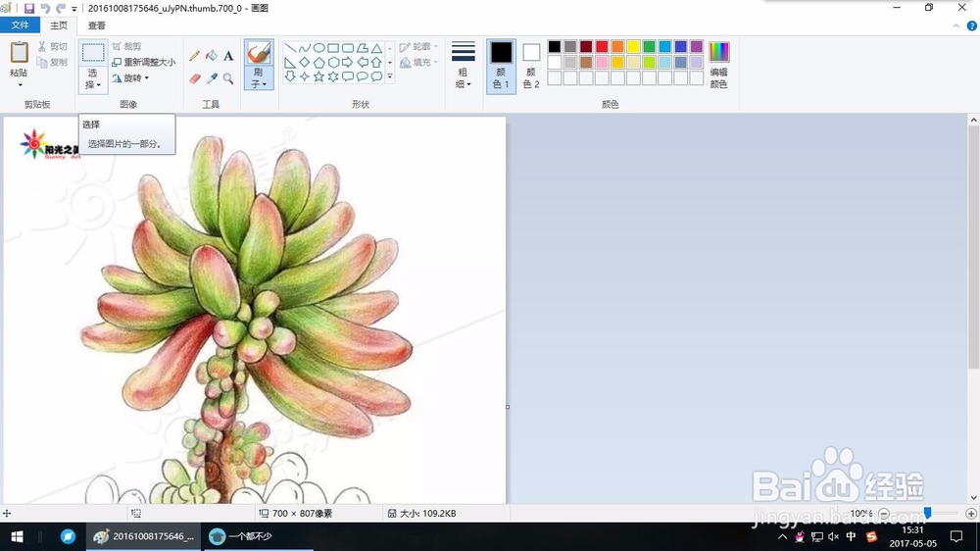This screenshot has width=980, height=551.
Task: Click the zoom in plus button
Action: [x=970, y=514]
